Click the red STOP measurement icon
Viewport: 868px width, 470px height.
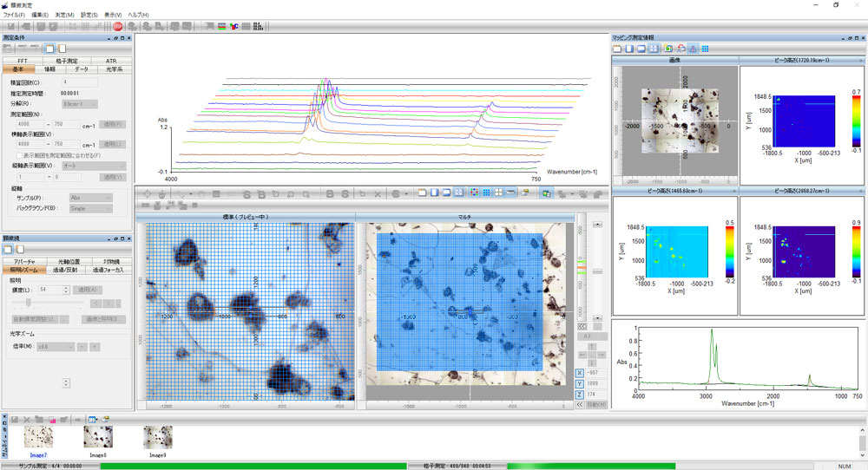coord(117,27)
